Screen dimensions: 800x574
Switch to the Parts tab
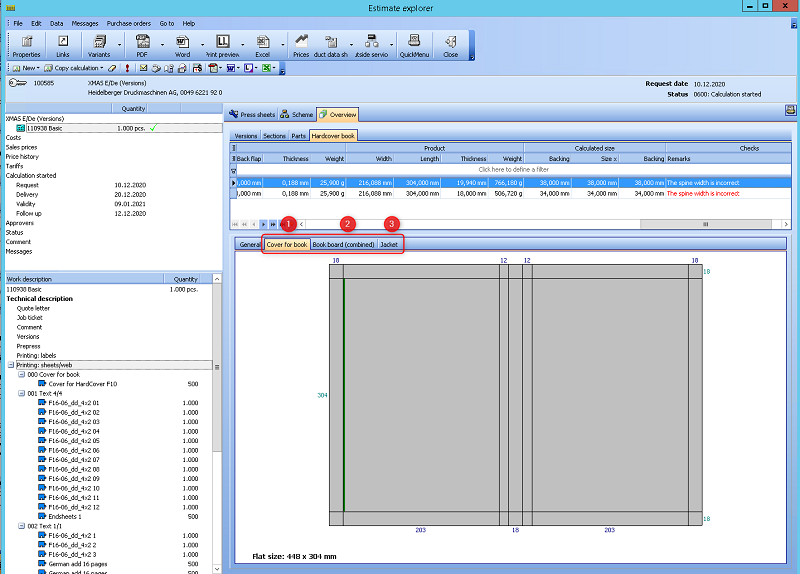[298, 136]
